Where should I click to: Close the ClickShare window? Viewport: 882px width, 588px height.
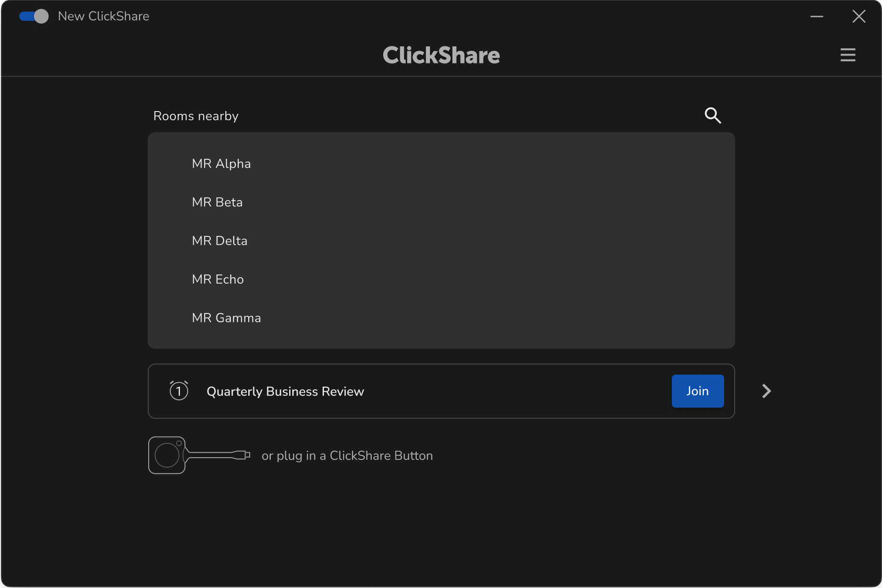(x=859, y=17)
